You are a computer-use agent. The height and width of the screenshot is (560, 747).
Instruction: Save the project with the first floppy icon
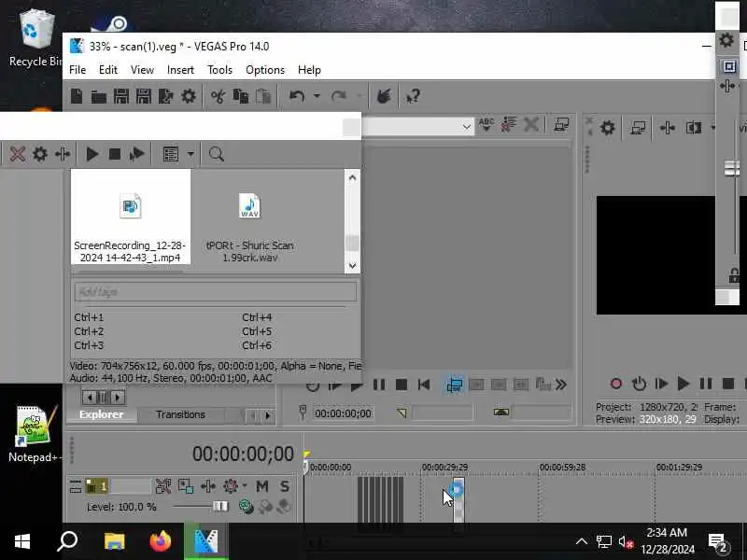click(121, 97)
